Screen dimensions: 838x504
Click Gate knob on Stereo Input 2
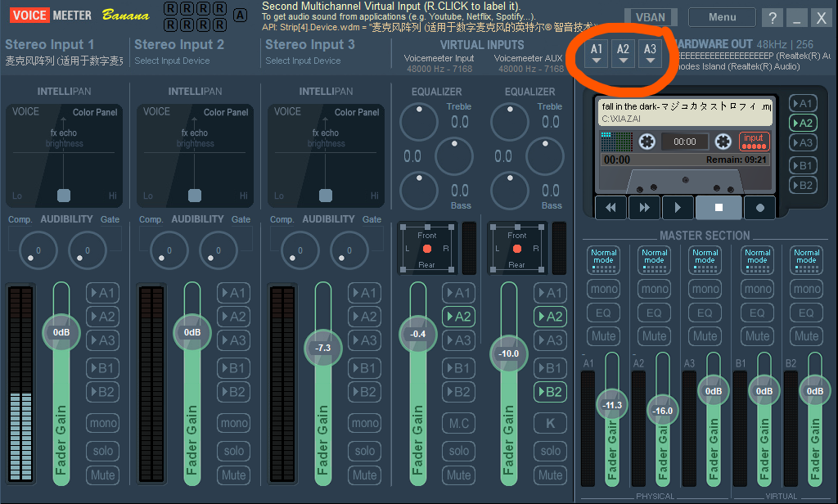[218, 250]
